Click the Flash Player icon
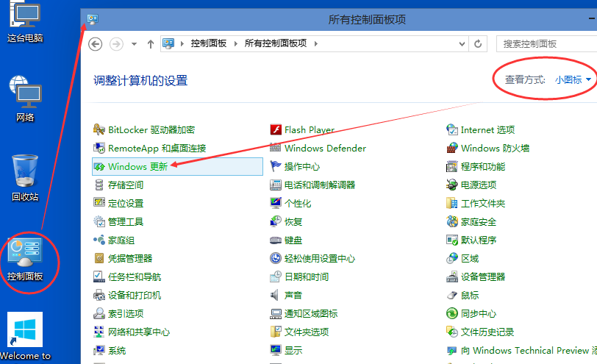597x364 pixels. tap(276, 130)
